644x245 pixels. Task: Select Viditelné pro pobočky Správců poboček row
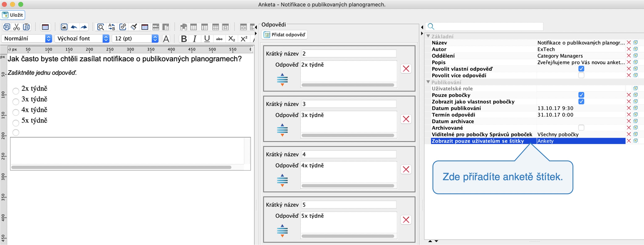pos(528,134)
